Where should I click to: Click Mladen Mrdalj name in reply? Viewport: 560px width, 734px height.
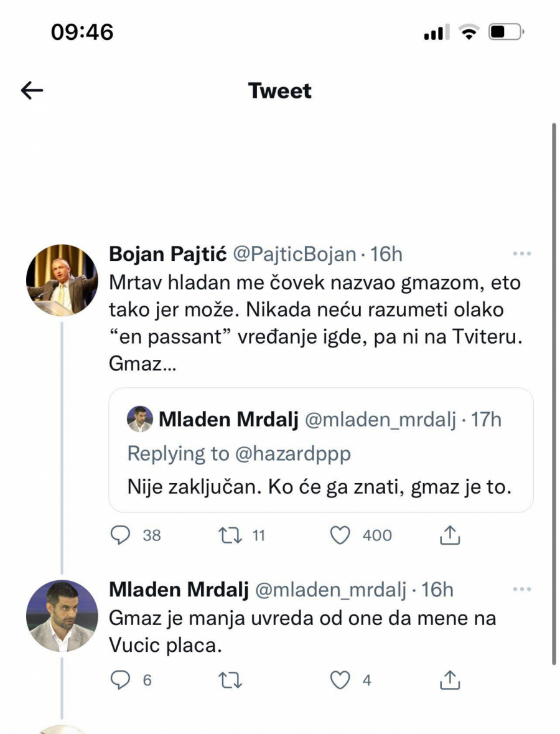click(x=179, y=590)
